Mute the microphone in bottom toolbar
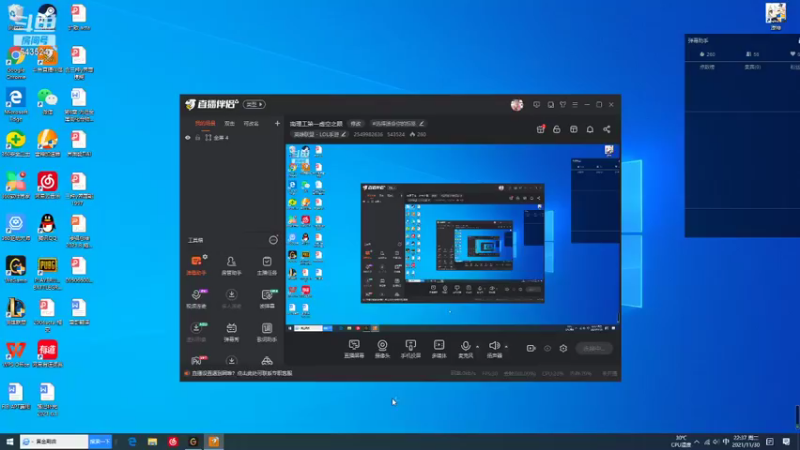 465,349
